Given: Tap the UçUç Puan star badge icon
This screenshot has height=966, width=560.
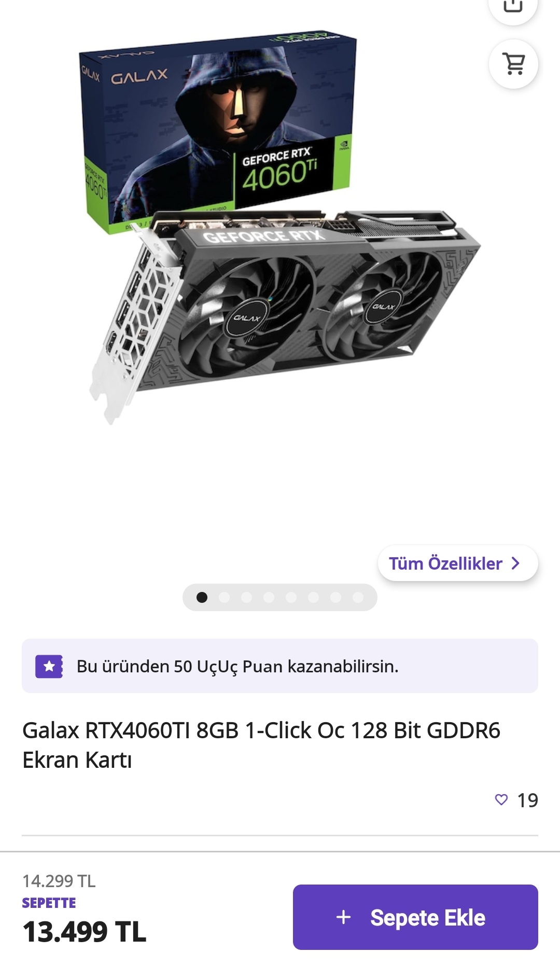Looking at the screenshot, I should click(49, 666).
